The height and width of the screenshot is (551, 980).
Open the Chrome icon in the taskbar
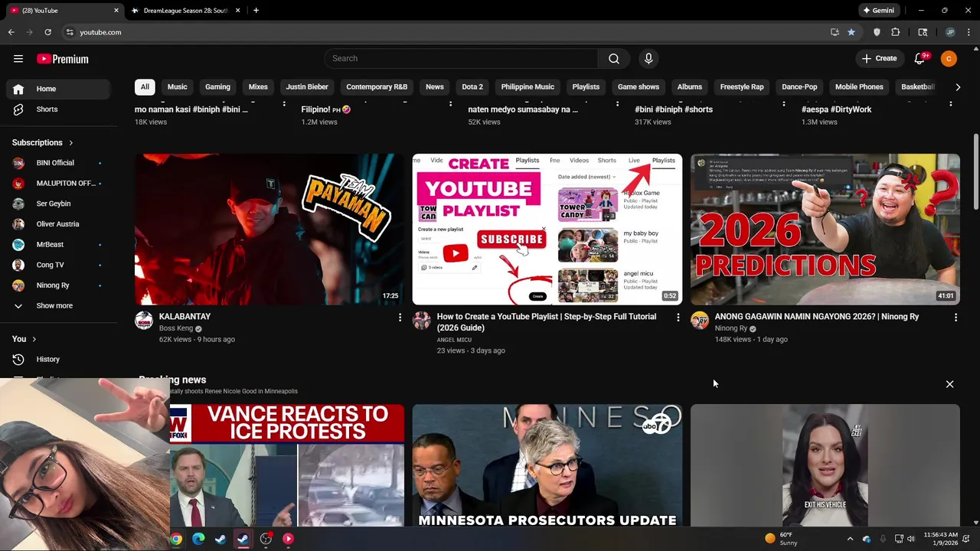[176, 539]
